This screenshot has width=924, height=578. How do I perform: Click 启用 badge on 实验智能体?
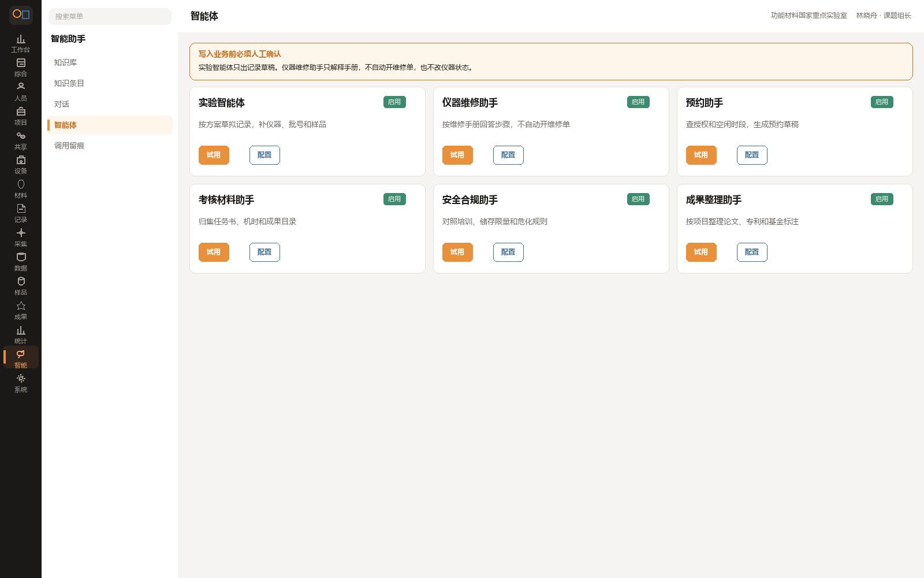(394, 102)
